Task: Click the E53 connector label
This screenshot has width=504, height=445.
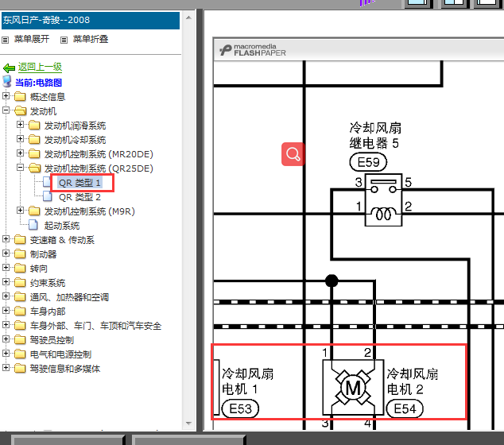Action: (x=240, y=408)
